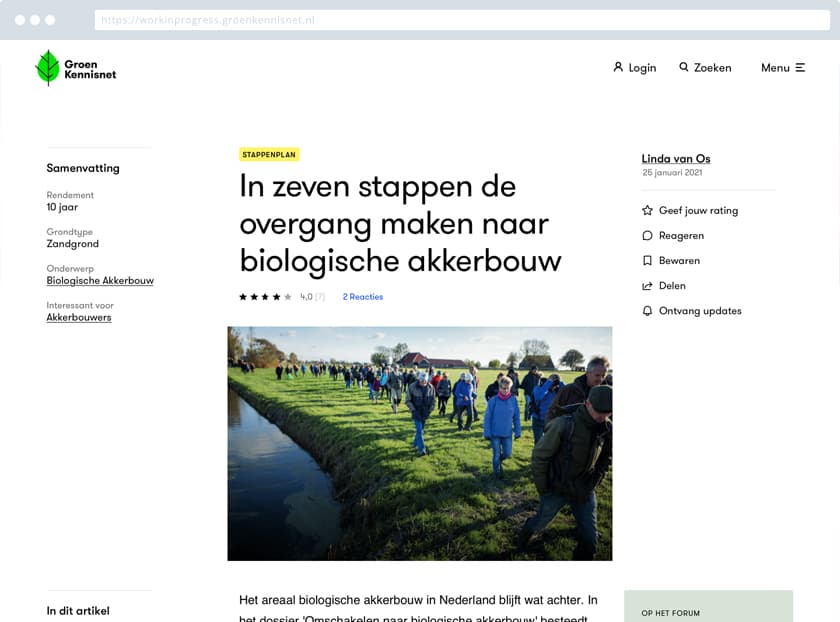Click the Zoeken magnifier icon
Viewport: 840px width, 622px height.
684,67
